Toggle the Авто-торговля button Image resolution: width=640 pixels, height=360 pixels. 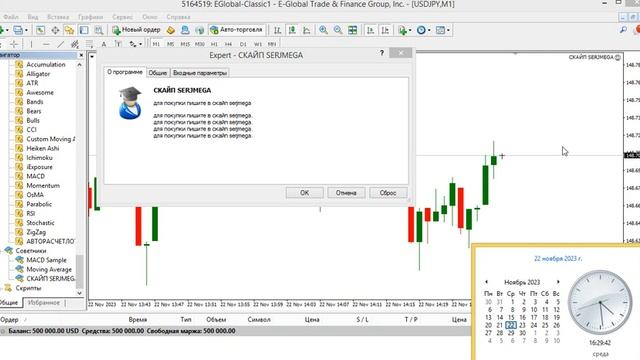[x=236, y=30]
